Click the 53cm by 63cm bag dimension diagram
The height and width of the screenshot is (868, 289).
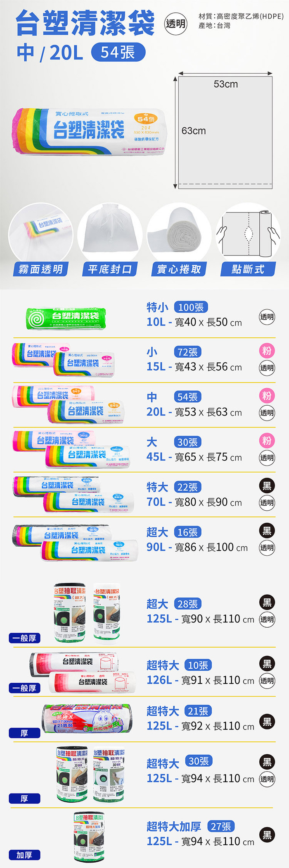pyautogui.click(x=225, y=132)
